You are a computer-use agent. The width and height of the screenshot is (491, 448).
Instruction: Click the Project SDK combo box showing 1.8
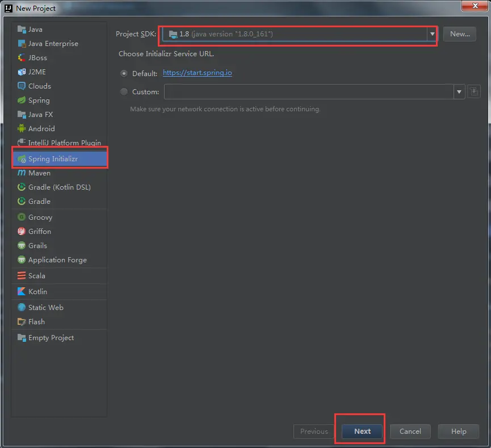(x=299, y=34)
